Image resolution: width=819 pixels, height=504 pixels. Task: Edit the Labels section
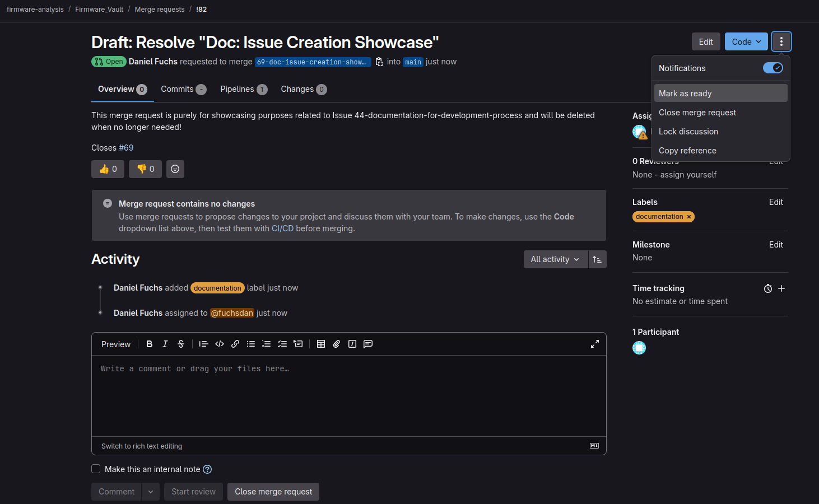(776, 202)
